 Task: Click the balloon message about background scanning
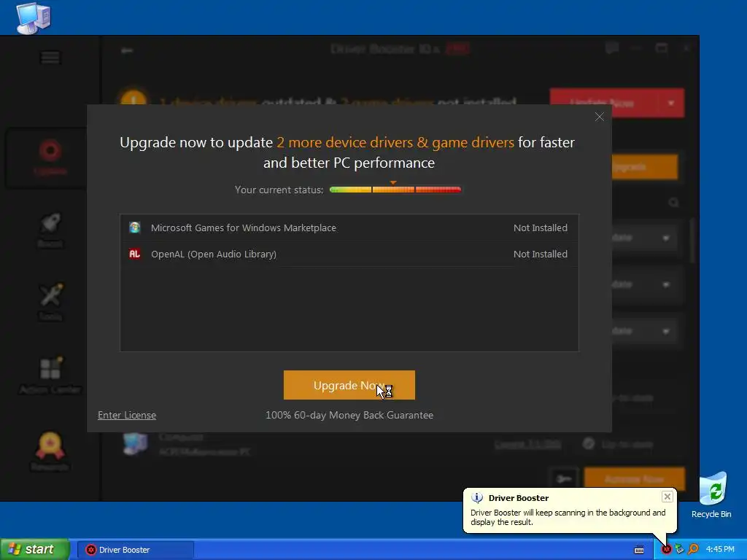[568, 517]
